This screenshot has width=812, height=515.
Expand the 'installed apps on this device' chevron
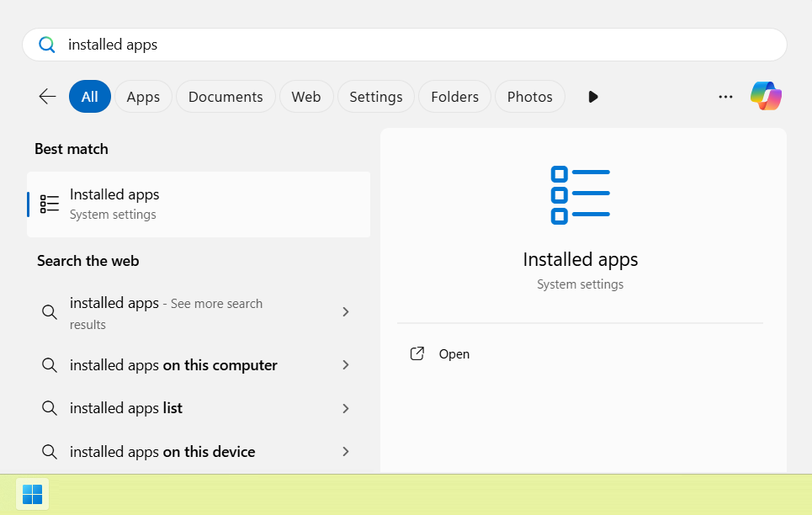345,452
